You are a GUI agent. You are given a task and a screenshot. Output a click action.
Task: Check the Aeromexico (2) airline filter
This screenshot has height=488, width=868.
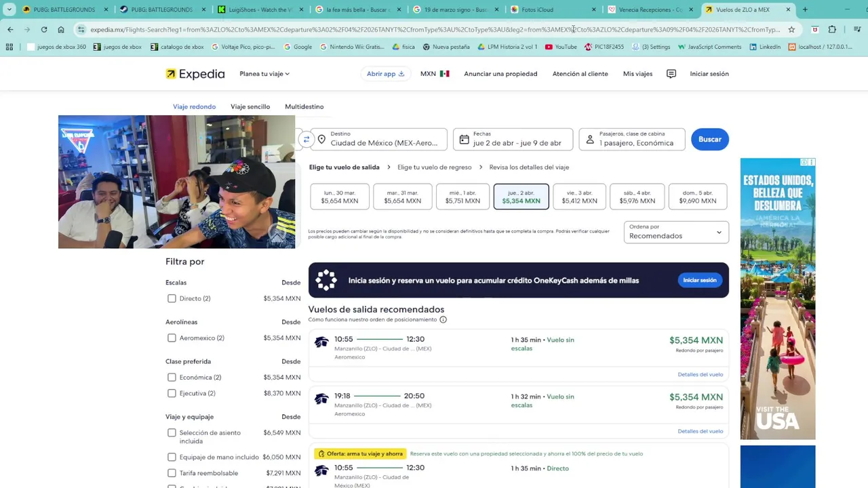click(172, 338)
